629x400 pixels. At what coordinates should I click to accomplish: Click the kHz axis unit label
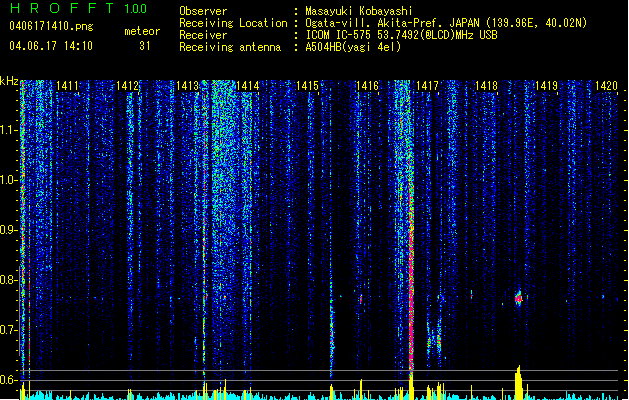(9, 81)
